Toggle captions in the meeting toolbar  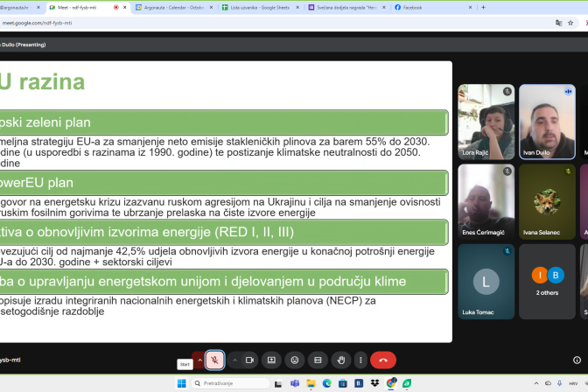[318, 360]
